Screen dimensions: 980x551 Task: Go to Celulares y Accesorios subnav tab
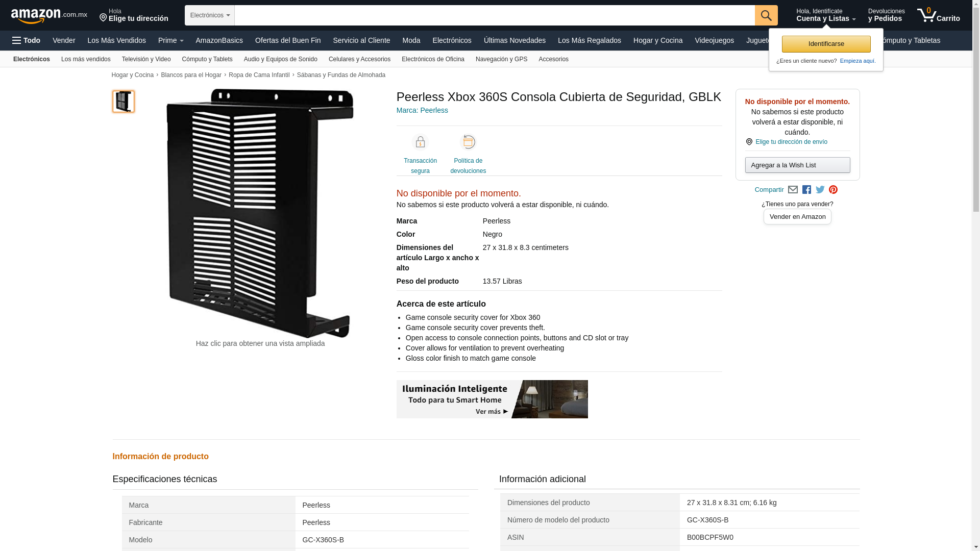(x=359, y=59)
